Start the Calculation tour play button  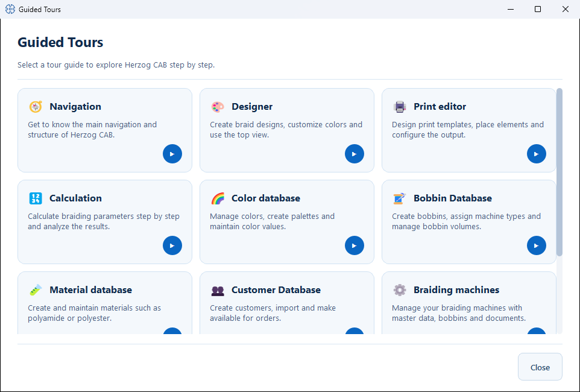coord(172,245)
